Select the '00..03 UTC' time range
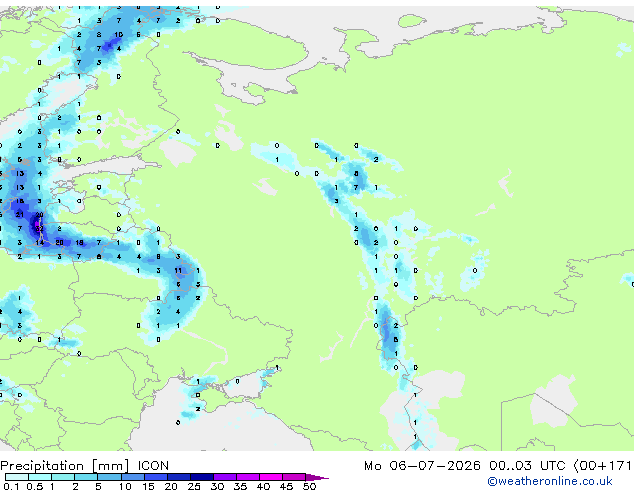 coord(526,466)
